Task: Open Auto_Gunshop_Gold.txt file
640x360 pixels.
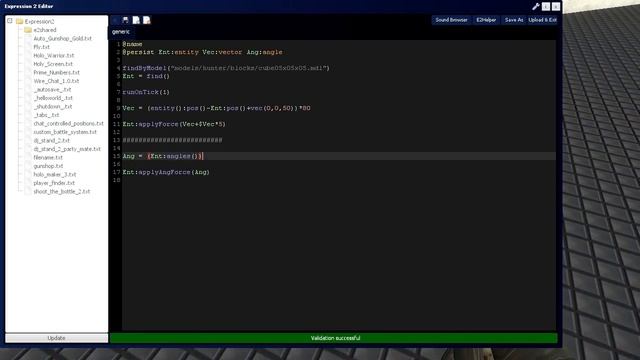Action: 62,38
